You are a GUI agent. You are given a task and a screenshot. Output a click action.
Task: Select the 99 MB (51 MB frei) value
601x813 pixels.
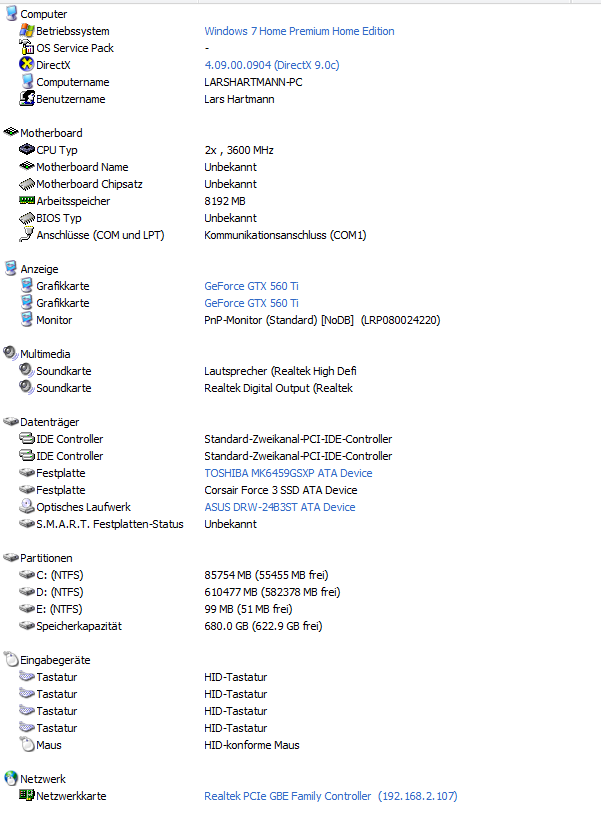tap(248, 609)
